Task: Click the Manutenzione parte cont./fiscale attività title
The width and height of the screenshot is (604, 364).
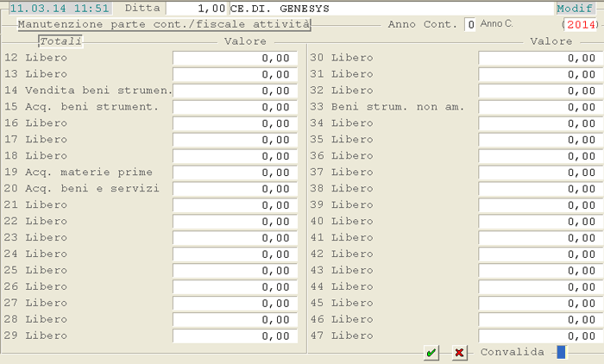Action: coord(163,24)
